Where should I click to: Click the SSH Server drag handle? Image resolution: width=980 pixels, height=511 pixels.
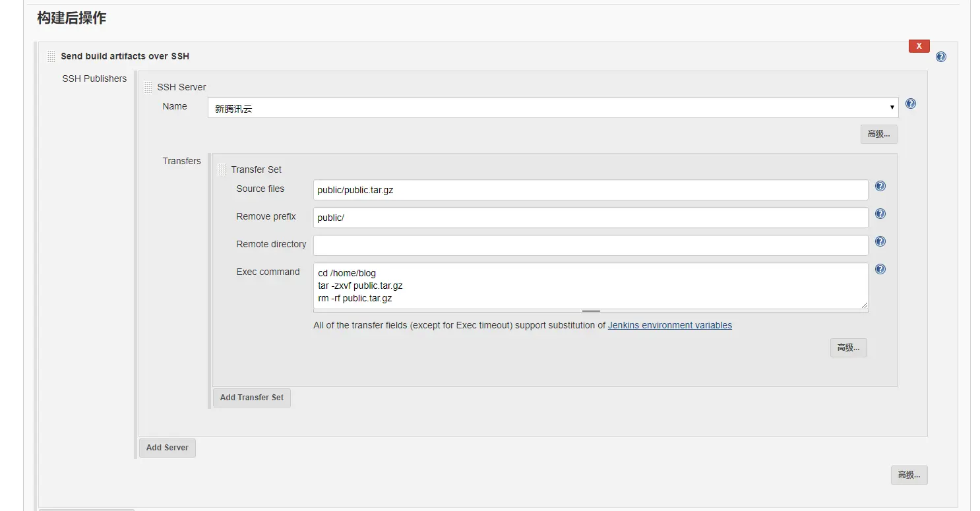tap(148, 87)
